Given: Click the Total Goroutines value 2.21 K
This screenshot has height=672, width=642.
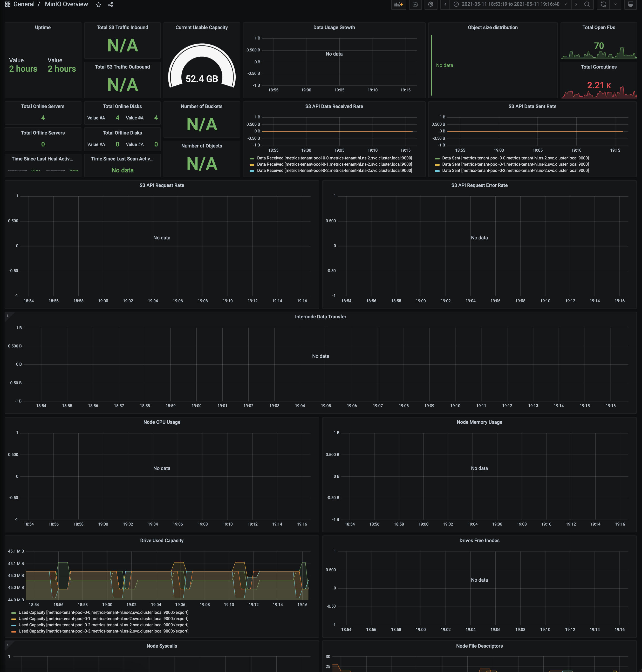Looking at the screenshot, I should coord(599,85).
